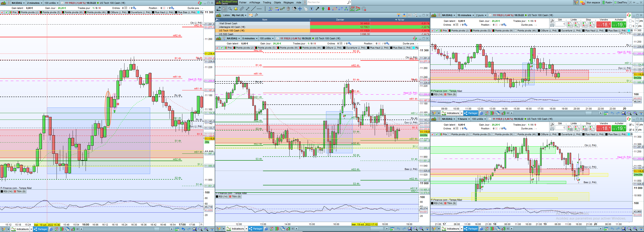Expand the My list (4) dropdown
644x232 pixels.
coord(239,15)
